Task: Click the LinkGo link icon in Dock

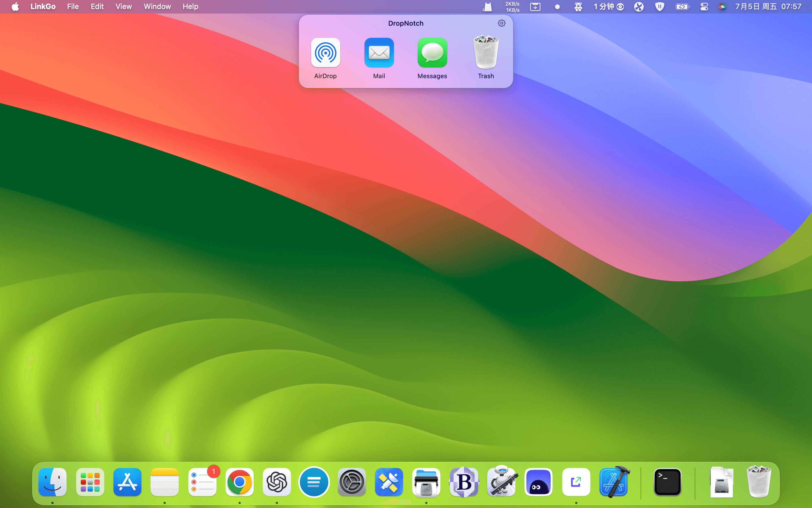Action: click(576, 482)
